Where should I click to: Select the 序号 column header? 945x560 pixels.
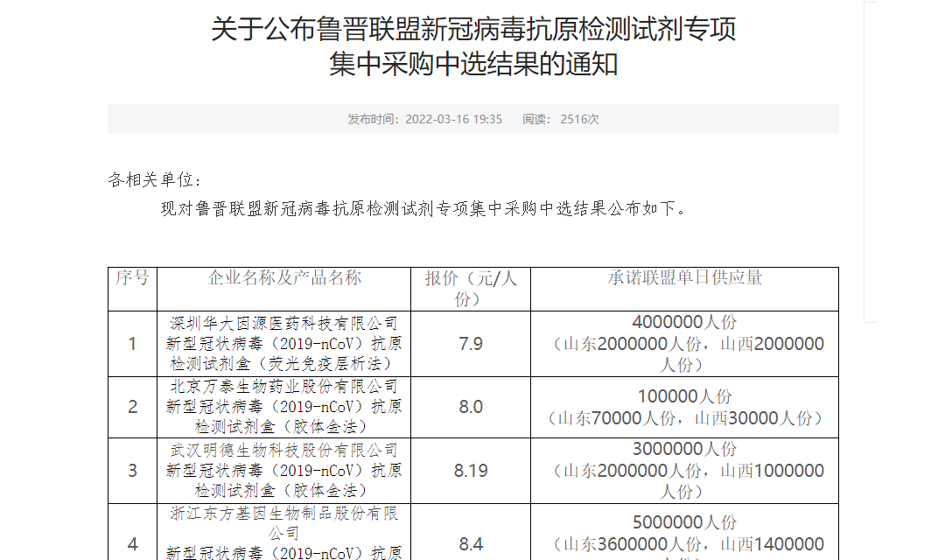coord(132,278)
